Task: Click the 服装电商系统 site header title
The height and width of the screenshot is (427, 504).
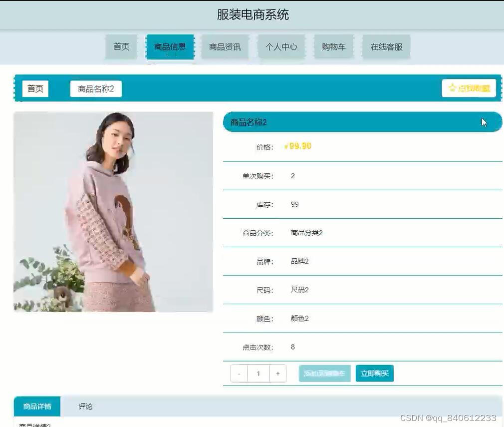Action: pyautogui.click(x=252, y=15)
